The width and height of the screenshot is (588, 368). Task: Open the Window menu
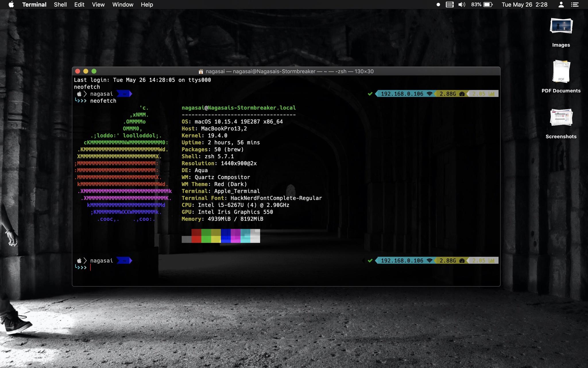123,5
